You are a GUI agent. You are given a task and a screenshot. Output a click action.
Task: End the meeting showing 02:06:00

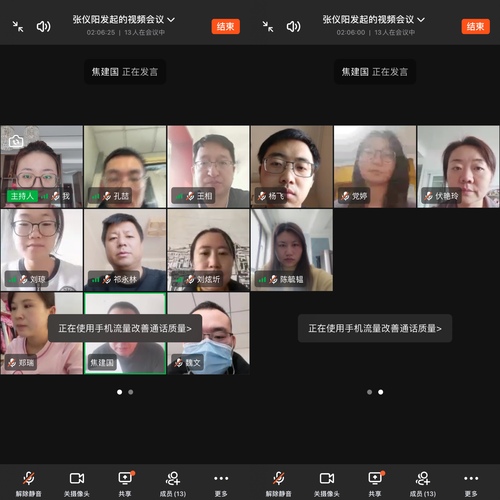pos(476,26)
